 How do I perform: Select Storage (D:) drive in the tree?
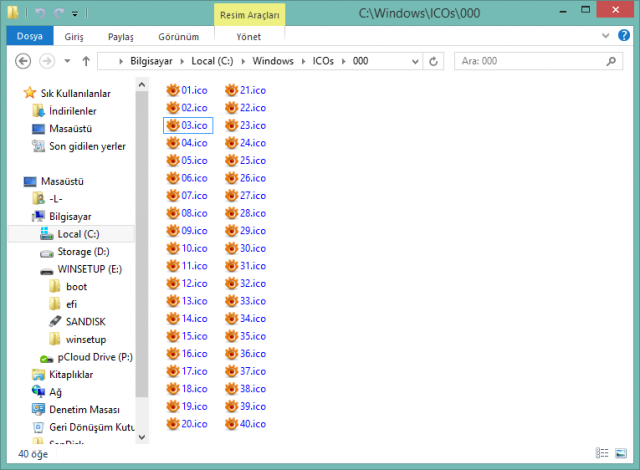pyautogui.click(x=83, y=252)
